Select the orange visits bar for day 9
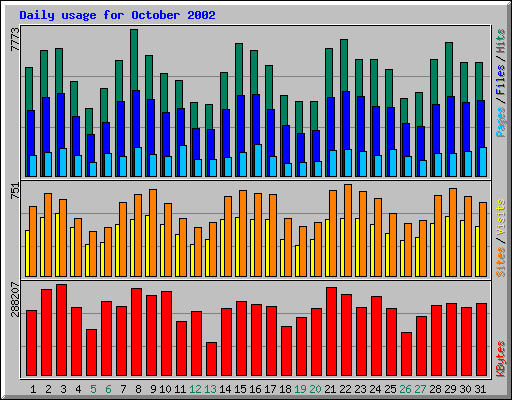The width and height of the screenshot is (512, 400). click(x=153, y=233)
